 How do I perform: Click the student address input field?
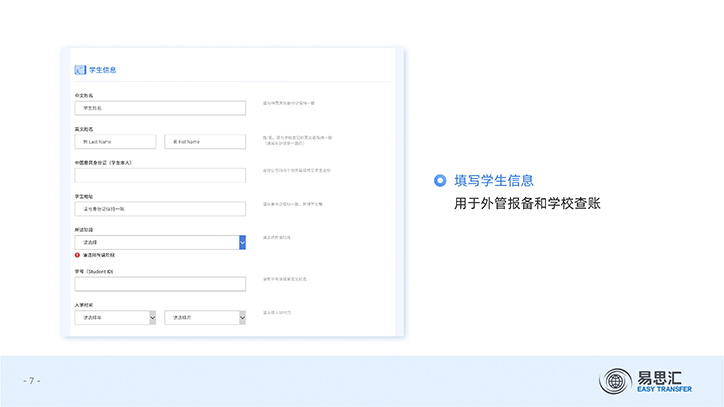(160, 209)
